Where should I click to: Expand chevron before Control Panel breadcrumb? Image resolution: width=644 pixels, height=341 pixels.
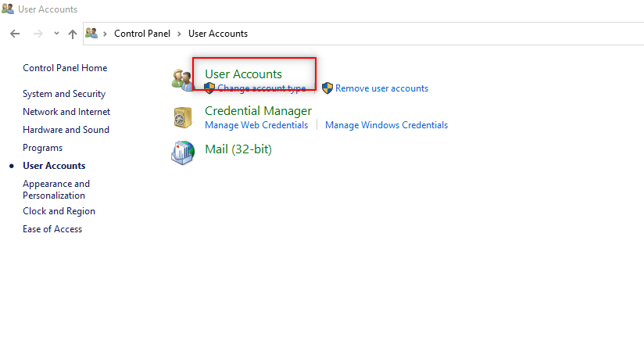106,34
